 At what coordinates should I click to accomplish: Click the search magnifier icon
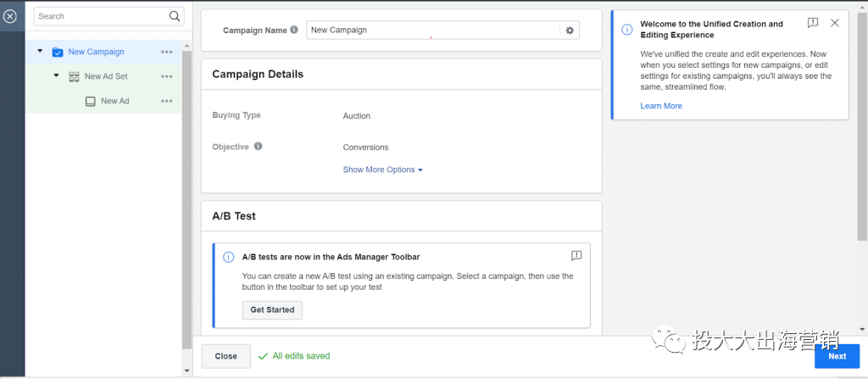coord(175,16)
